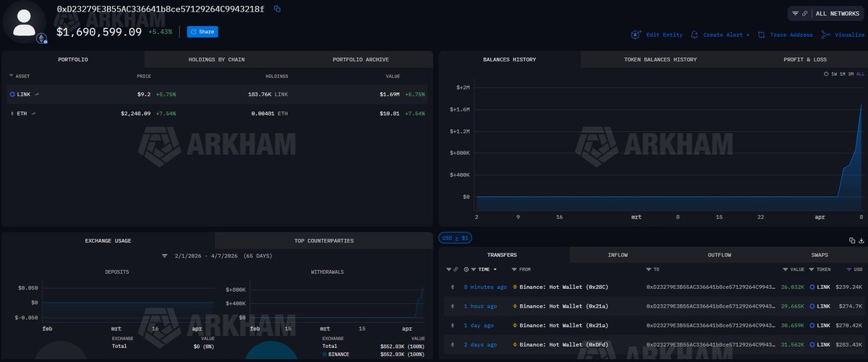
Task: Set chart range to 1W
Action: 834,74
